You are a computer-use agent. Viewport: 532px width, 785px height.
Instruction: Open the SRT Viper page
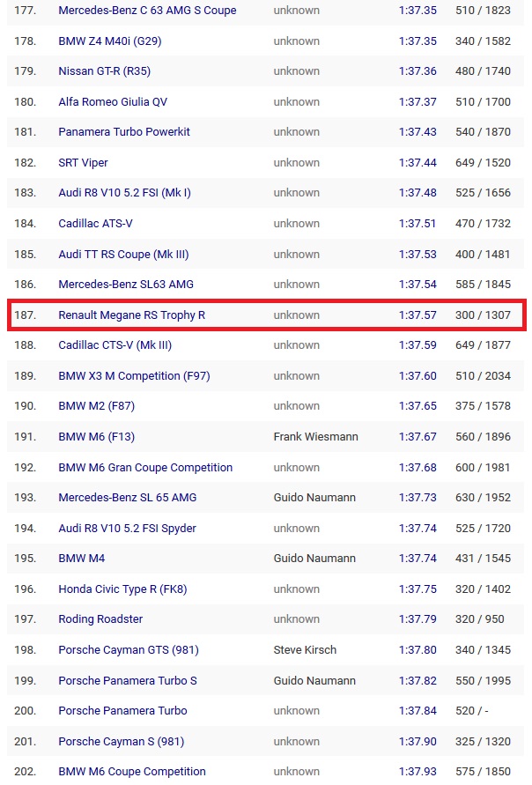tap(83, 162)
